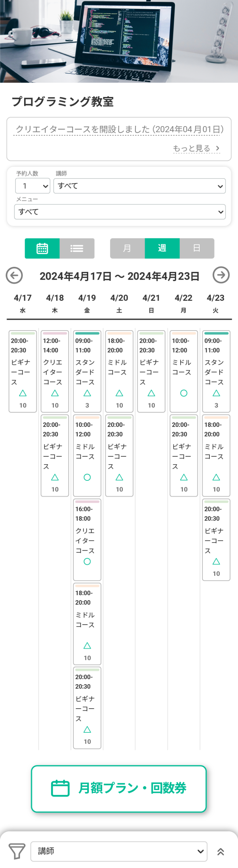Click the circle availability icon on 4/22 10:00 slot
This screenshot has width=238, height=868.
pos(184,393)
